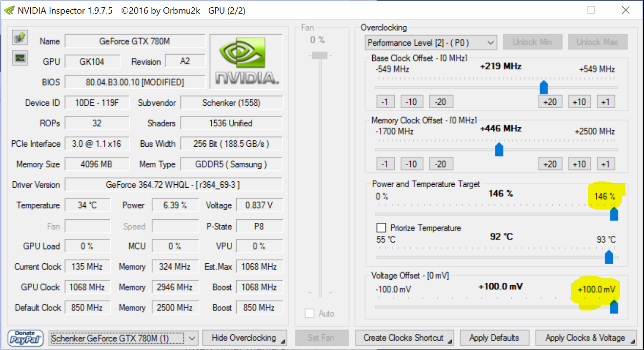Click the +446 MHz memory offset value
Image resolution: width=644 pixels, height=350 pixels.
[501, 129]
